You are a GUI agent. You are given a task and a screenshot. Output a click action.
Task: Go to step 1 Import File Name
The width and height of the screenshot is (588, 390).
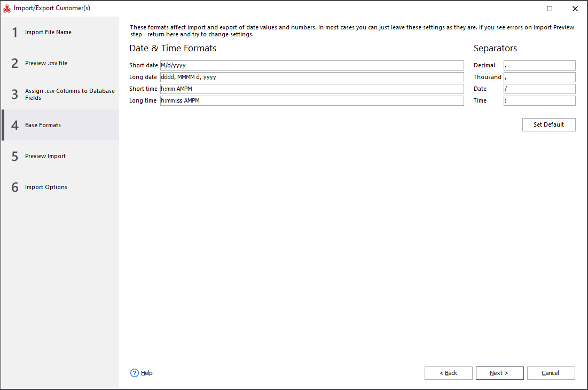point(60,32)
